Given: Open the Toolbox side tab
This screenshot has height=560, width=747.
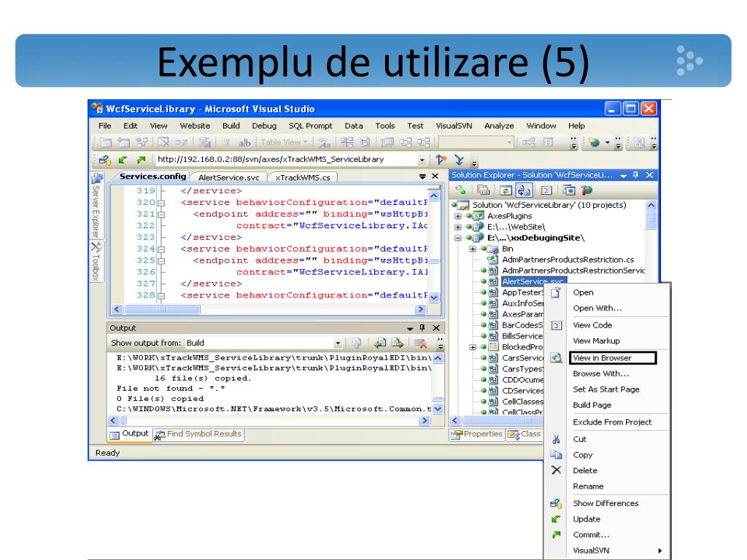Looking at the screenshot, I should pyautogui.click(x=97, y=261).
